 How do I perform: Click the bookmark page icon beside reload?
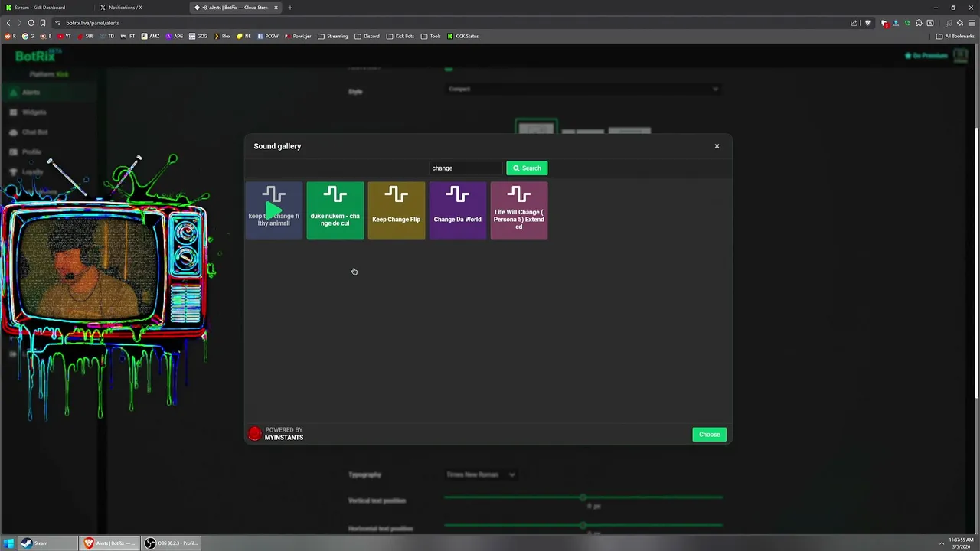(43, 23)
